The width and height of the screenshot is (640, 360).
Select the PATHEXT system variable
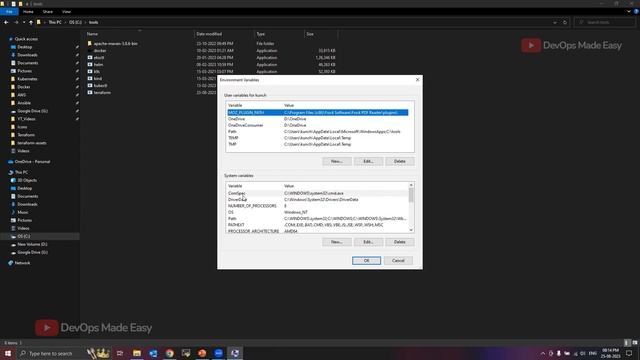coord(318,225)
